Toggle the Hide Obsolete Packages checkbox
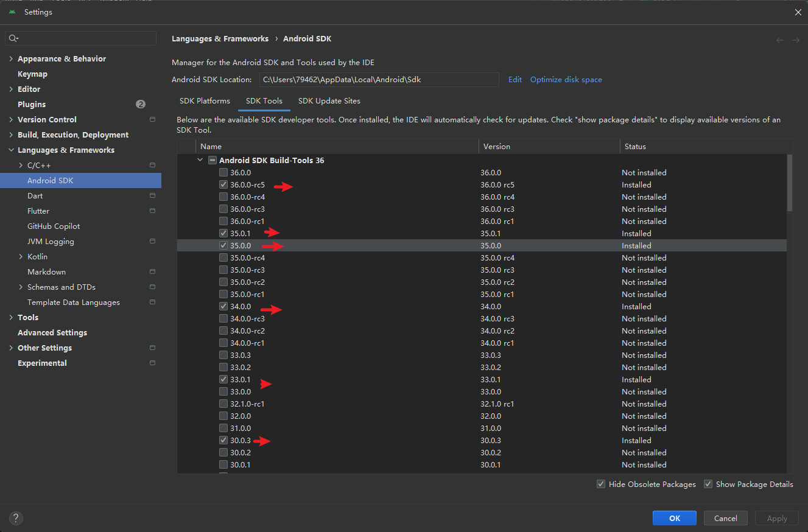Viewport: 808px width, 532px height. click(x=600, y=484)
